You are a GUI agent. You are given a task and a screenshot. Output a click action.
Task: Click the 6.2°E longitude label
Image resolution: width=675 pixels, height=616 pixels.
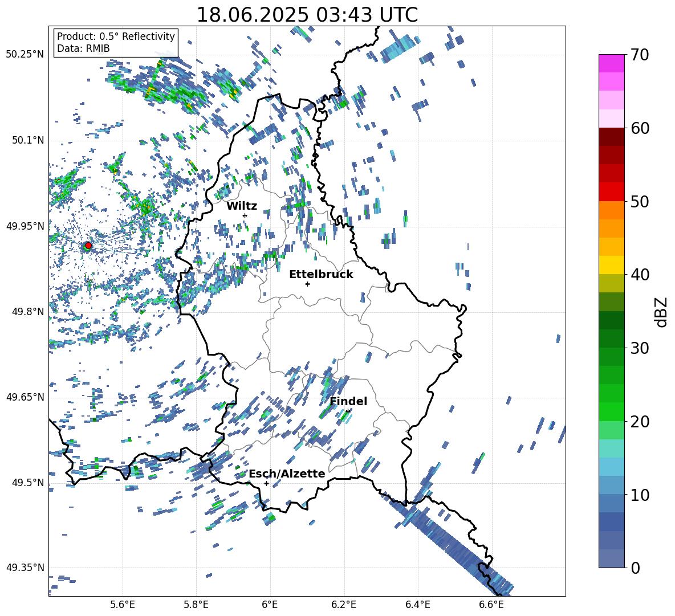(x=344, y=605)
